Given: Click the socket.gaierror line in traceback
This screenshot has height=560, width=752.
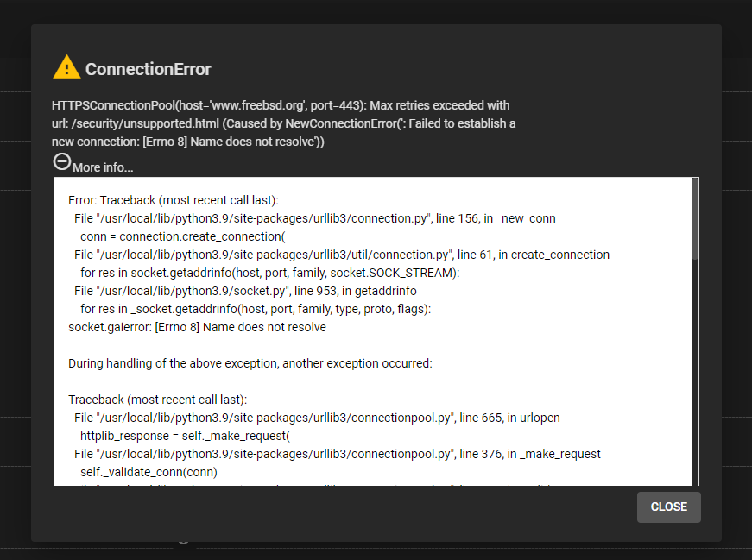Looking at the screenshot, I should 197,328.
